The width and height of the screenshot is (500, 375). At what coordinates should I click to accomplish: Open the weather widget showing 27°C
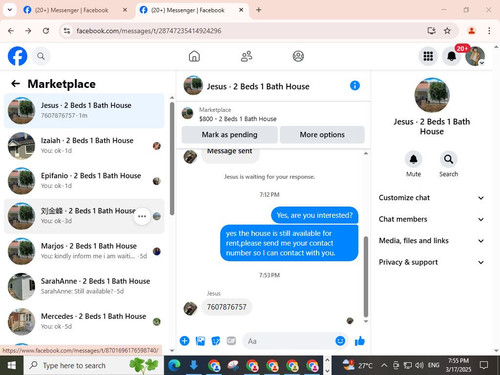click(x=358, y=365)
